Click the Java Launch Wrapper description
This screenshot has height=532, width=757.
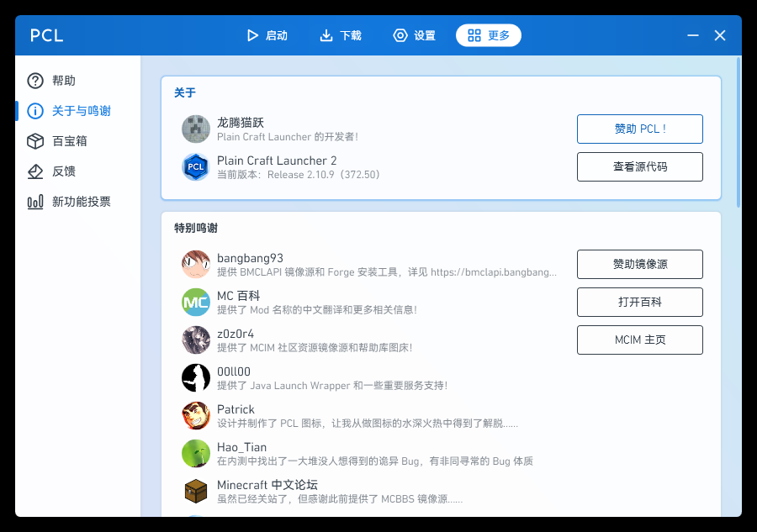pyautogui.click(x=332, y=386)
